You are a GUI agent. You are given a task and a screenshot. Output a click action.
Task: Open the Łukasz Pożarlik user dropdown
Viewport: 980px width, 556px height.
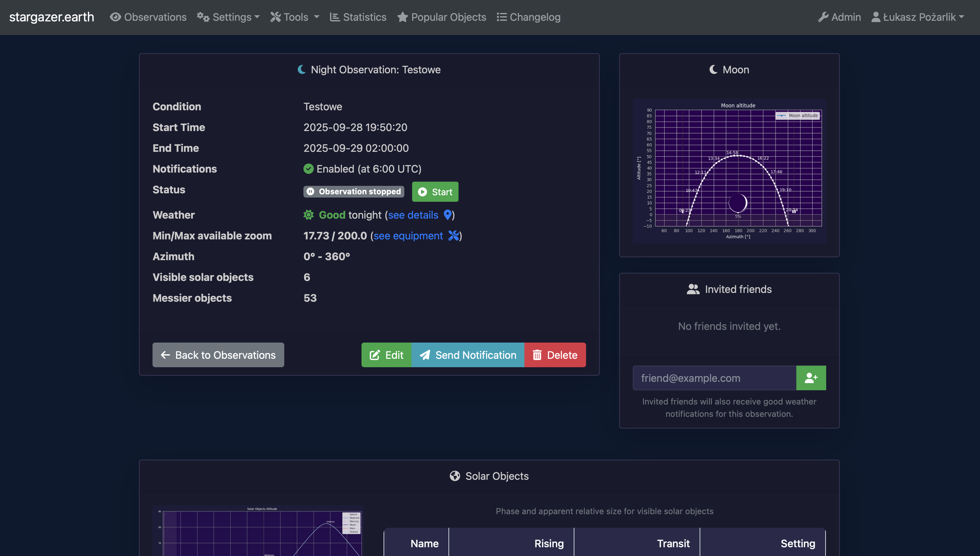coord(918,17)
